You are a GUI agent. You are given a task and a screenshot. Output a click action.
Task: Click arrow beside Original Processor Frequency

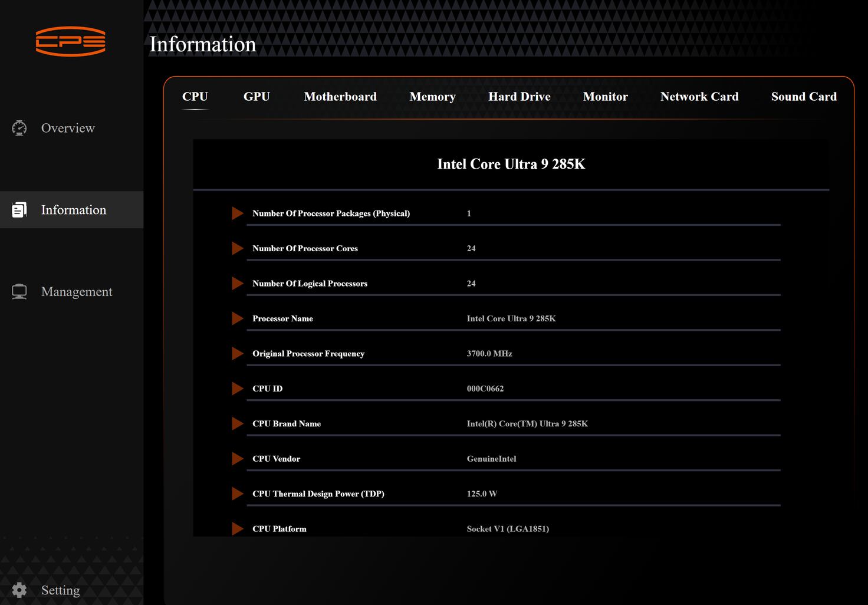point(238,353)
